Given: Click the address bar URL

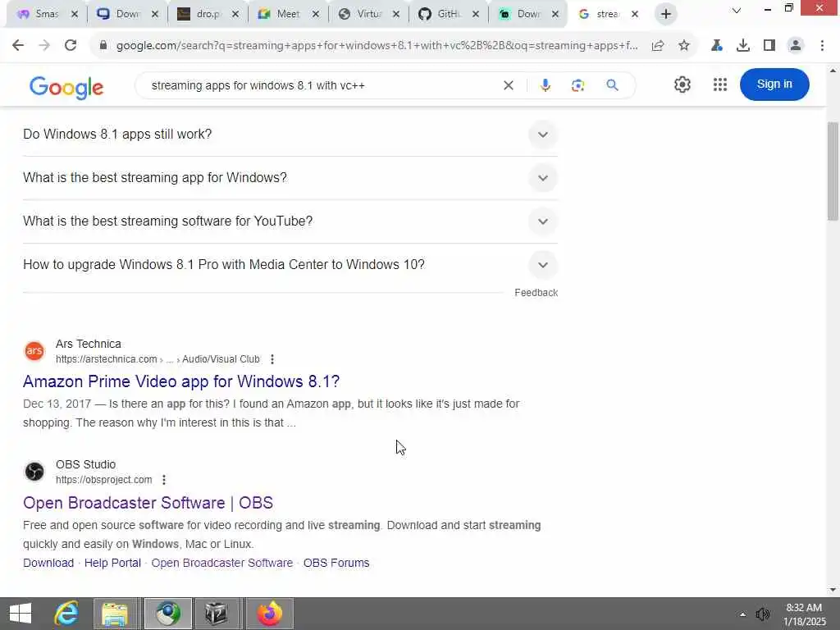Looking at the screenshot, I should click(x=377, y=46).
